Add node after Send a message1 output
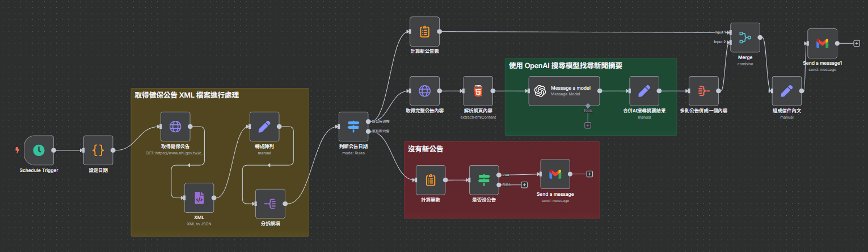The height and width of the screenshot is (252, 868). pyautogui.click(x=857, y=43)
